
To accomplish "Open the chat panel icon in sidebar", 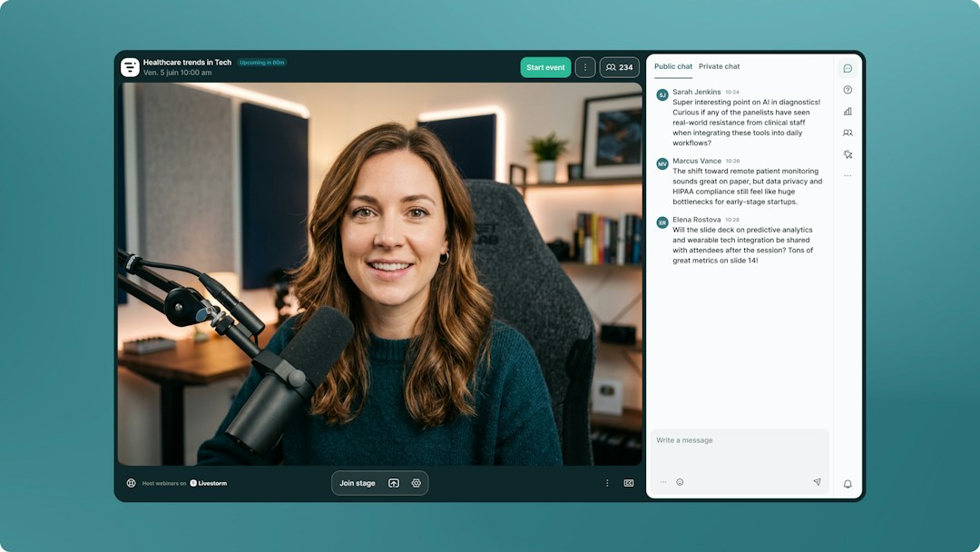I will pos(848,68).
